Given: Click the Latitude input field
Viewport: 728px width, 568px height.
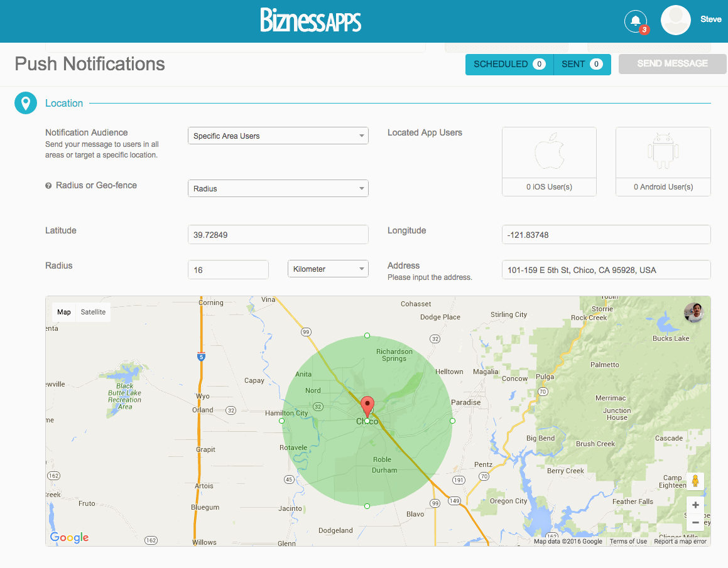Looking at the screenshot, I should click(278, 235).
